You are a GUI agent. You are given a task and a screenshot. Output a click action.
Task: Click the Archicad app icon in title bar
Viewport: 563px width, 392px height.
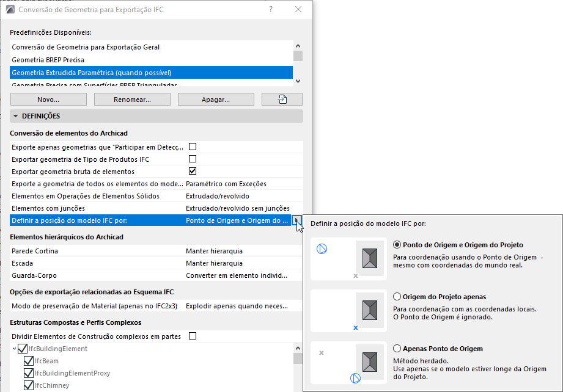point(10,9)
